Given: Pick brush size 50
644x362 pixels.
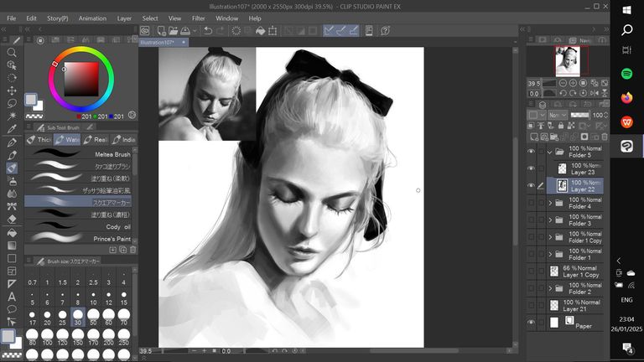Looking at the screenshot, I should click(x=93, y=318).
